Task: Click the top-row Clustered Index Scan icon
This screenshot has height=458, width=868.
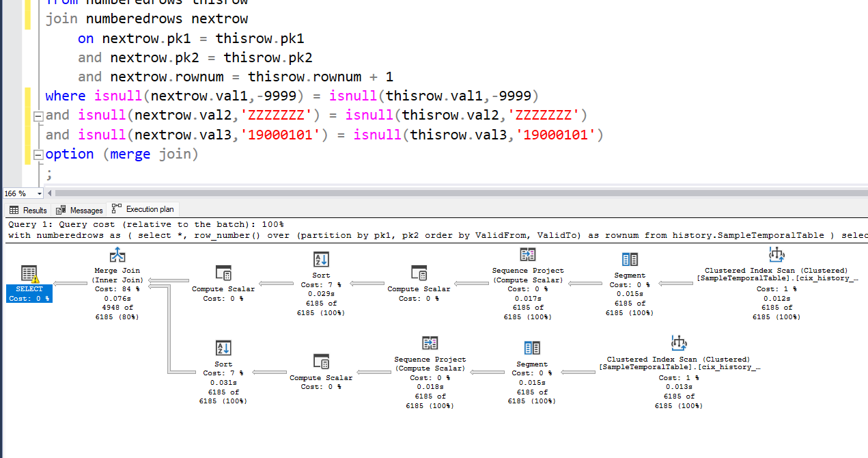Action: pos(776,255)
